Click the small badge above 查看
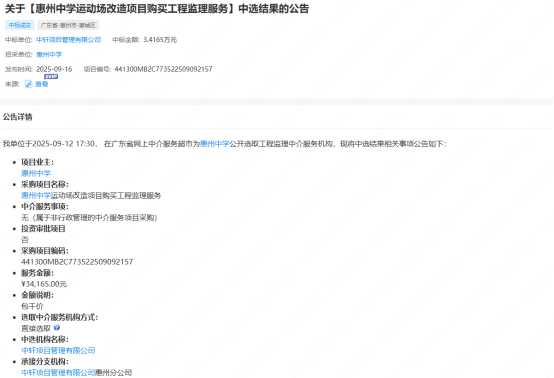Image resolution: width=554 pixels, height=378 pixels. click(x=51, y=76)
